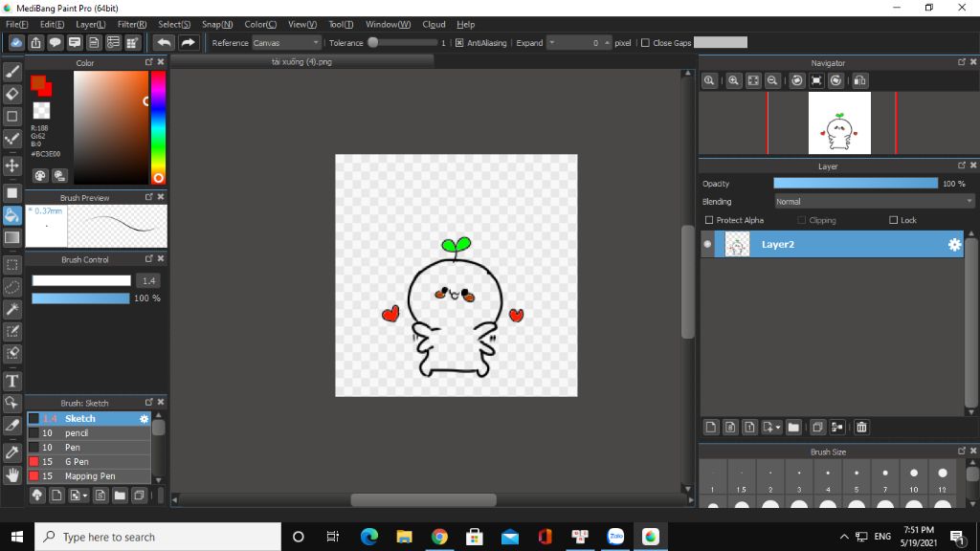Toggle visibility of Layer2

point(707,244)
